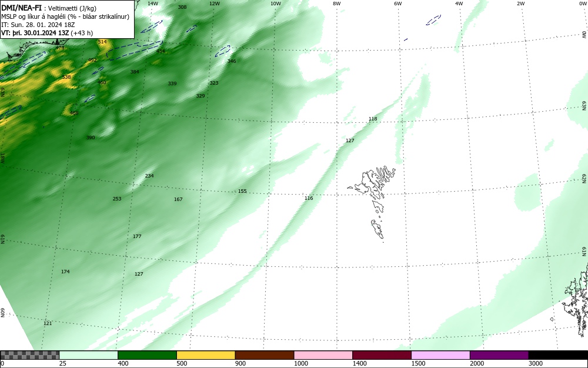Select the 2000 tick label in the legend
This screenshot has width=588, height=368.
[477, 363]
